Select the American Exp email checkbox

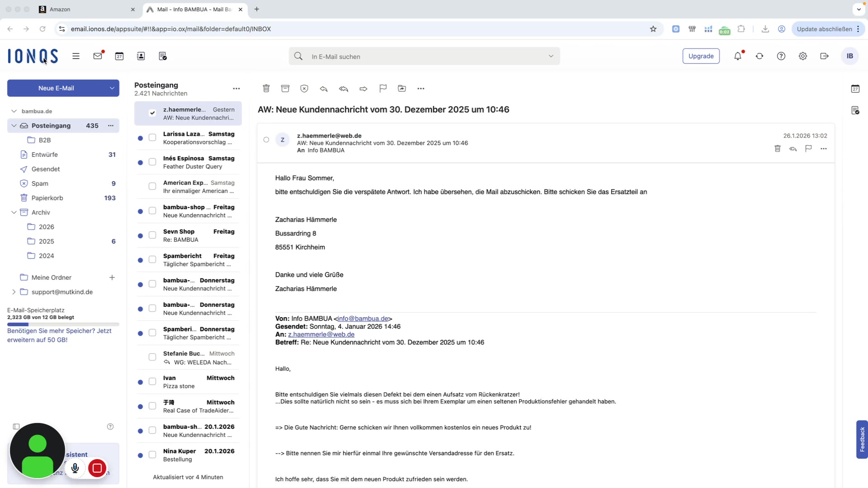(x=152, y=186)
